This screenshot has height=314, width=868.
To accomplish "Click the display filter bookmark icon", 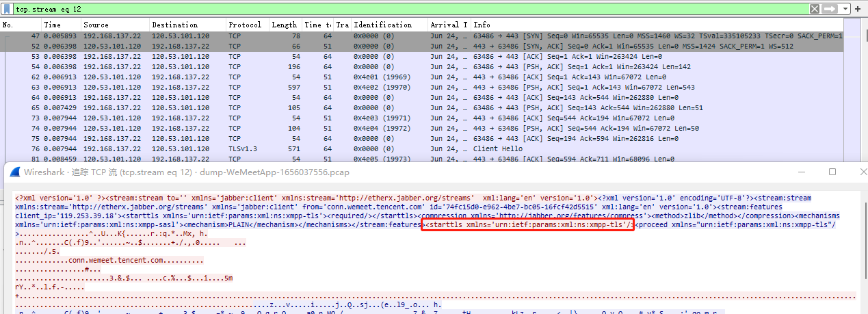I will point(8,9).
